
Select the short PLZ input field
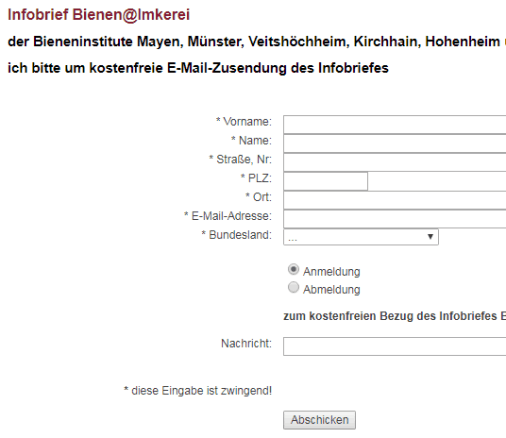point(326,181)
